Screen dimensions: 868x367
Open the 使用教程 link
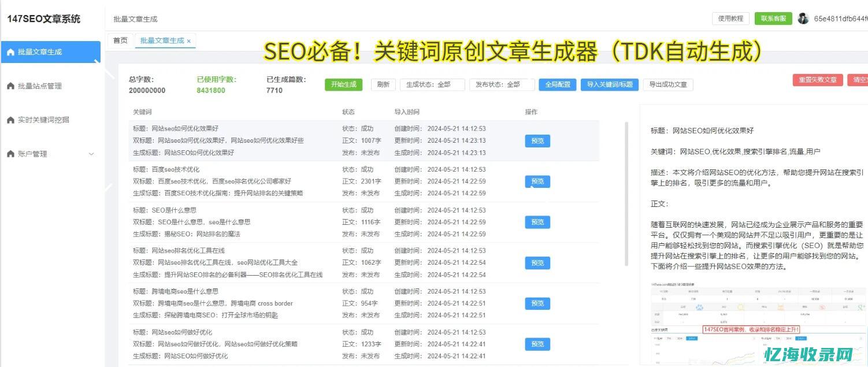click(730, 18)
